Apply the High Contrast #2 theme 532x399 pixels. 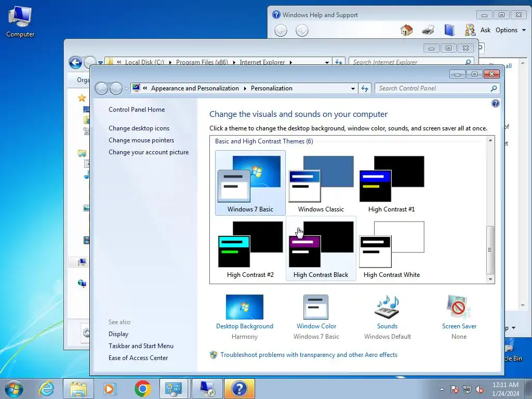pos(250,249)
